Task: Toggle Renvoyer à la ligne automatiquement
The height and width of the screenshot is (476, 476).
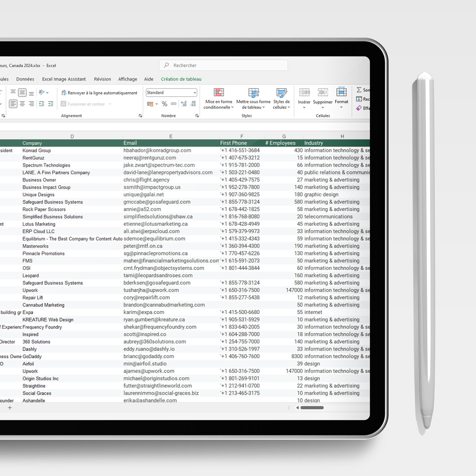Action: pyautogui.click(x=99, y=93)
